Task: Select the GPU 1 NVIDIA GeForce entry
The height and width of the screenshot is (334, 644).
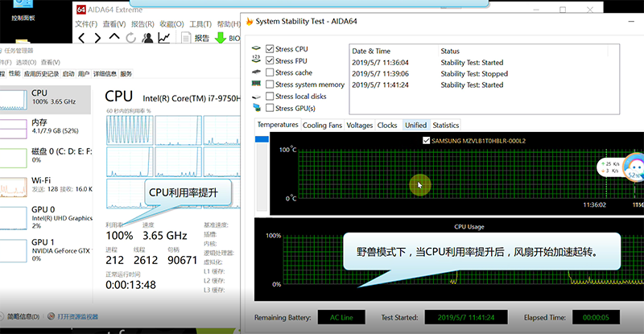Action: (45, 250)
